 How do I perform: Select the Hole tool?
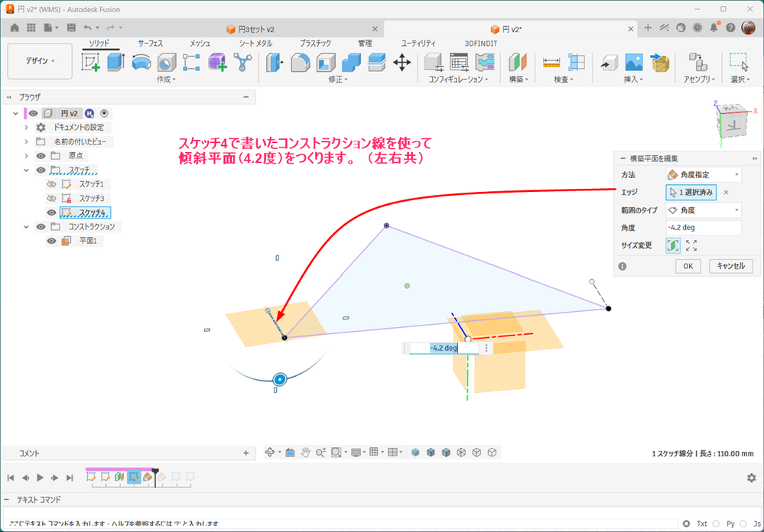(x=167, y=63)
